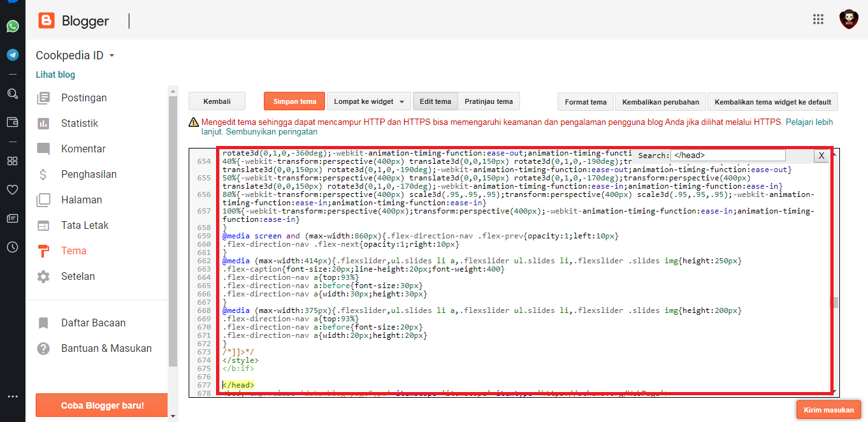
Task: Follow the Lihat blog link
Action: (55, 75)
